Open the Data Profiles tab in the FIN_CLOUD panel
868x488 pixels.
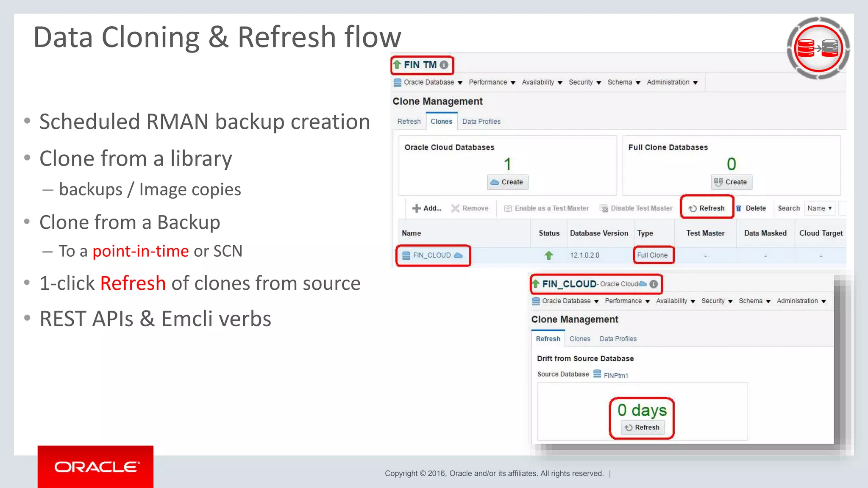coord(618,339)
